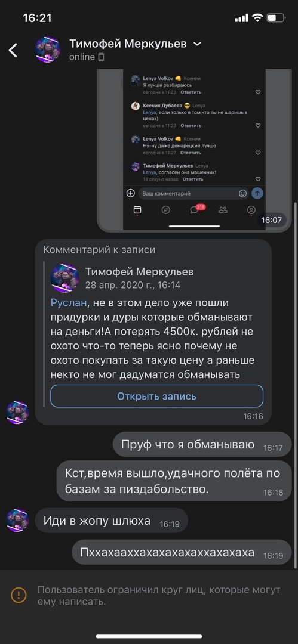Tap the mobile device icon beside online status
298x644 pixels.
[x=102, y=57]
